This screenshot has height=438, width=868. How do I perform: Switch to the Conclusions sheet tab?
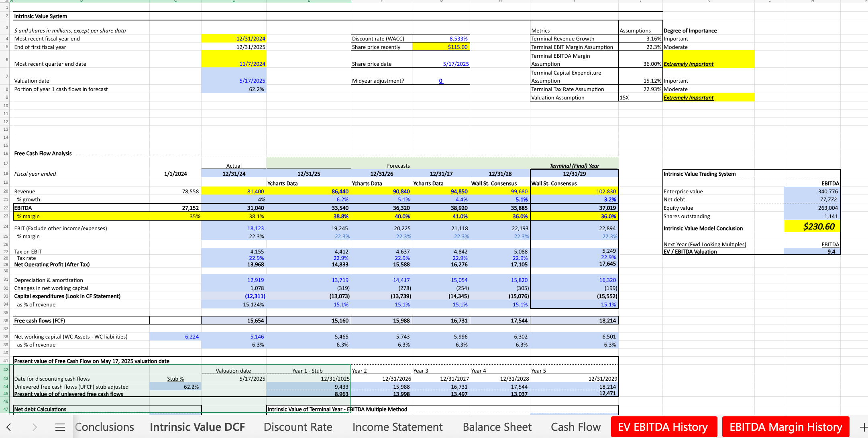tap(104, 427)
